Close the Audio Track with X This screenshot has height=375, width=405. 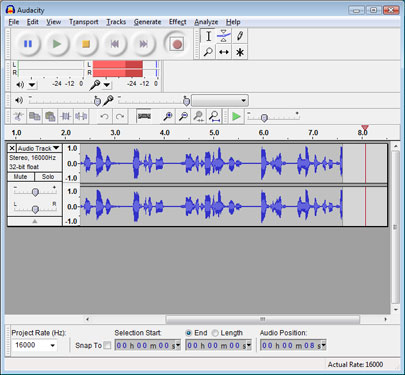[12, 148]
